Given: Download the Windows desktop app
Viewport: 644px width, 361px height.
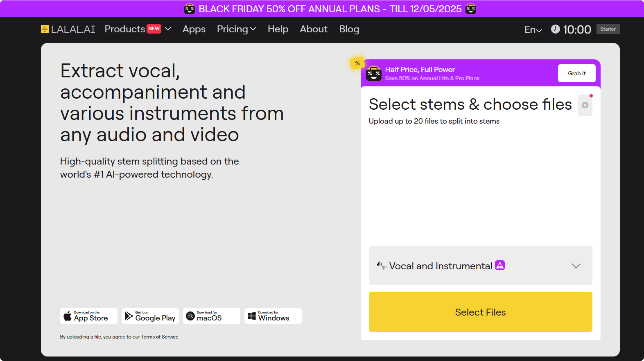Looking at the screenshot, I should pos(273,316).
